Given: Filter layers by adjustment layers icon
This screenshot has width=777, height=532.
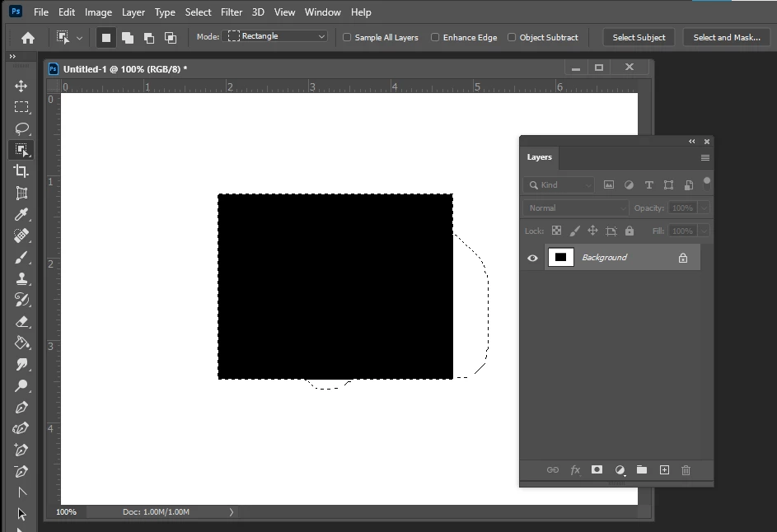Looking at the screenshot, I should click(629, 184).
